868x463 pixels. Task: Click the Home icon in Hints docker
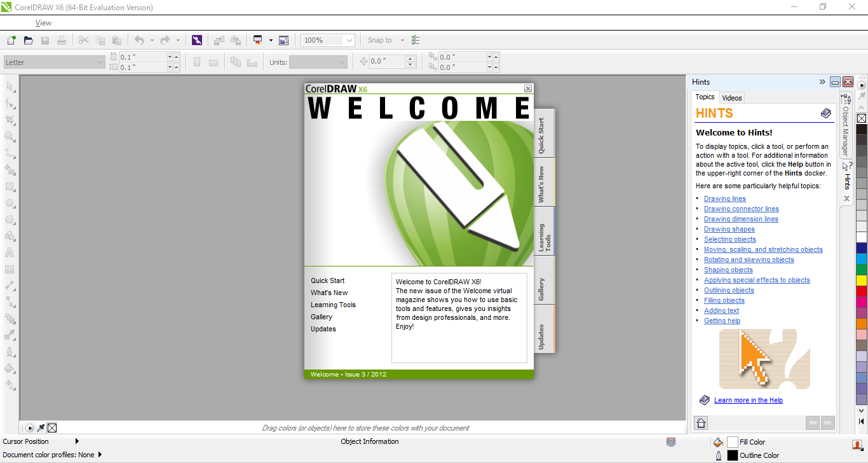tap(701, 423)
